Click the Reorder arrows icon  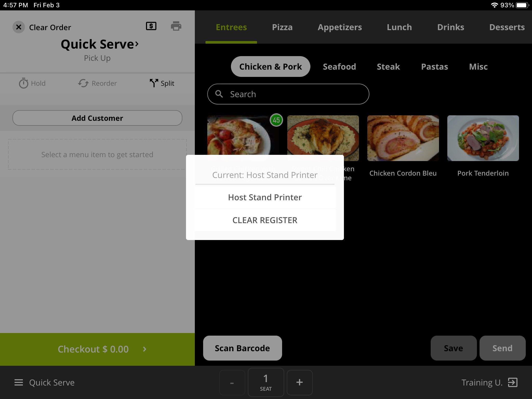click(83, 83)
